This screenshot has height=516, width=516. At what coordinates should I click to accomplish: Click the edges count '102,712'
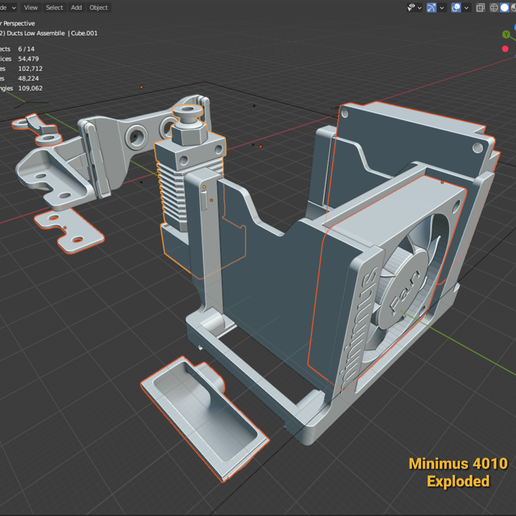pos(30,69)
